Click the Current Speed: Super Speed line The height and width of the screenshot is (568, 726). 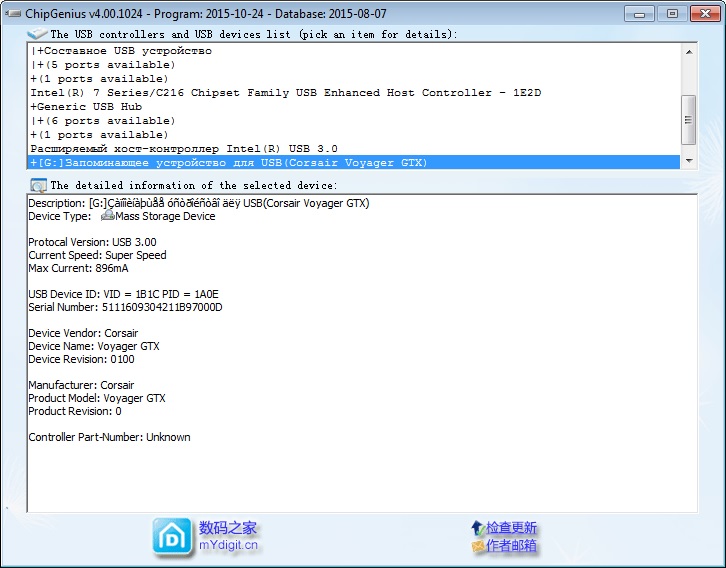(x=97, y=255)
